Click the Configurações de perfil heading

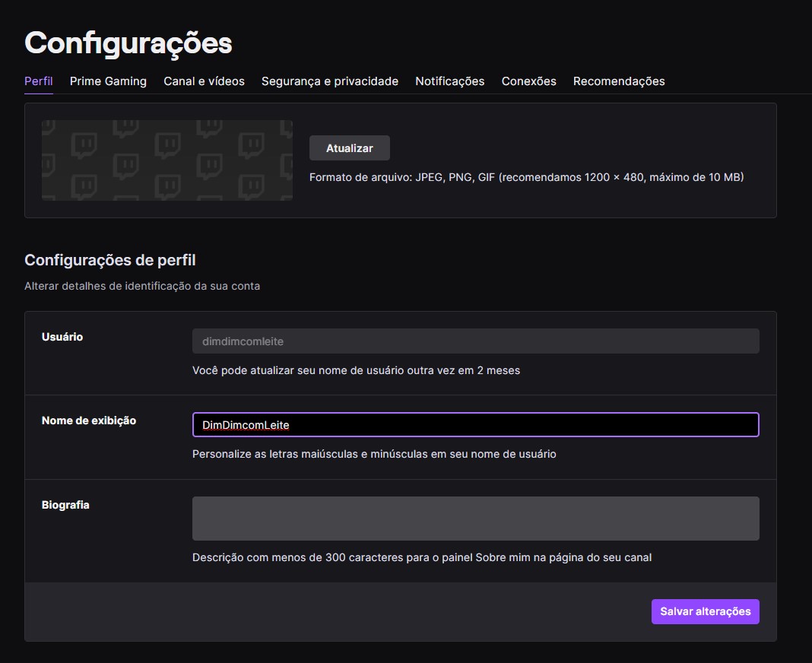point(110,260)
